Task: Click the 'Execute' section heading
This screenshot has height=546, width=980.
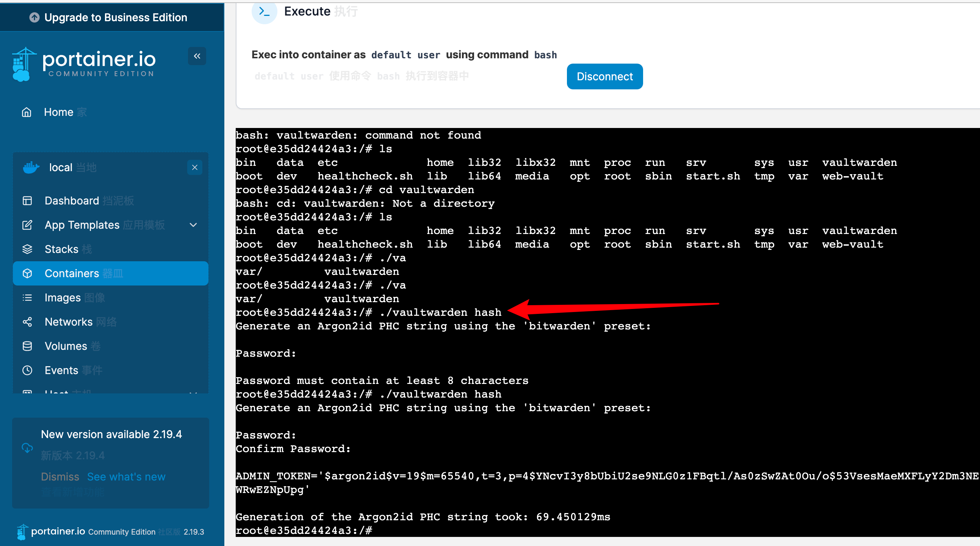Action: 307,11
